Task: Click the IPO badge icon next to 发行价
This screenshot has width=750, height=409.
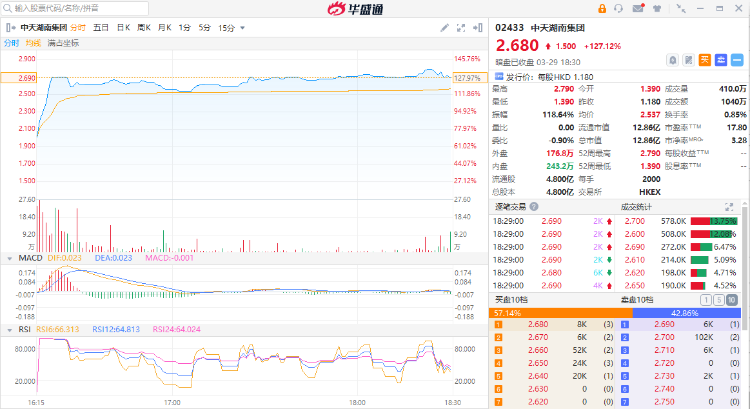Action: [499, 76]
